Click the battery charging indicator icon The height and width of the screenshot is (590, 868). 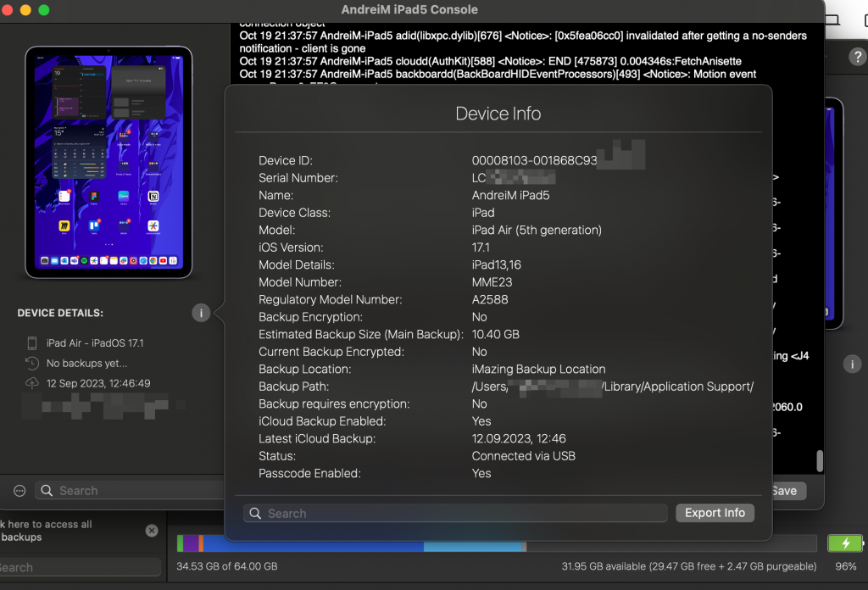click(845, 543)
